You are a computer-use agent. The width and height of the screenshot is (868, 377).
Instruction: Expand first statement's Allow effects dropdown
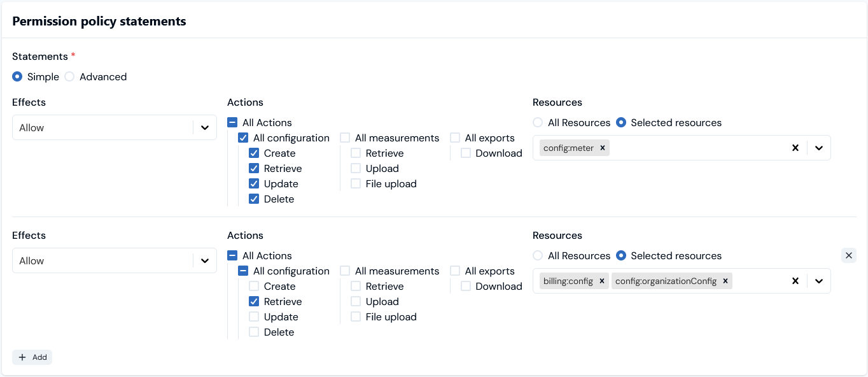[205, 128]
